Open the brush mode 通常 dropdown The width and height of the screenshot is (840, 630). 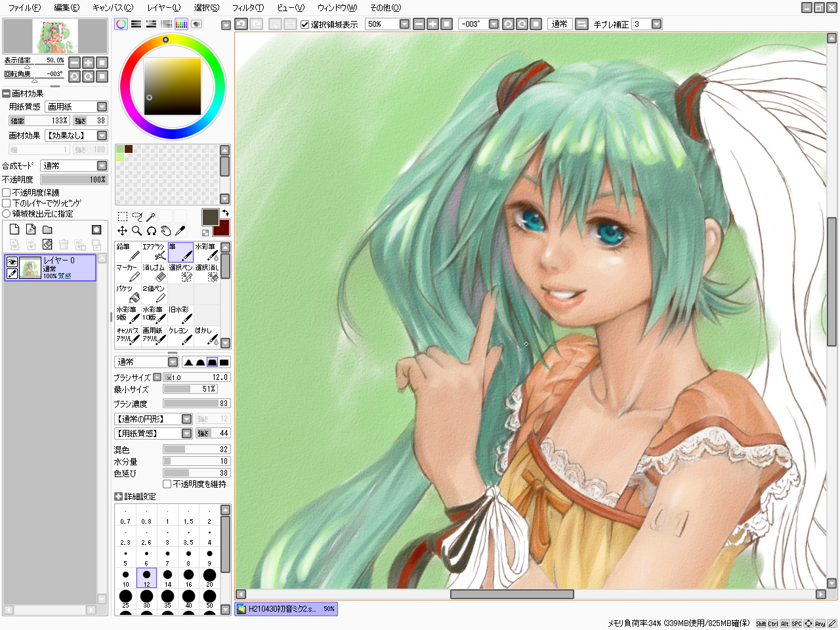(173, 362)
